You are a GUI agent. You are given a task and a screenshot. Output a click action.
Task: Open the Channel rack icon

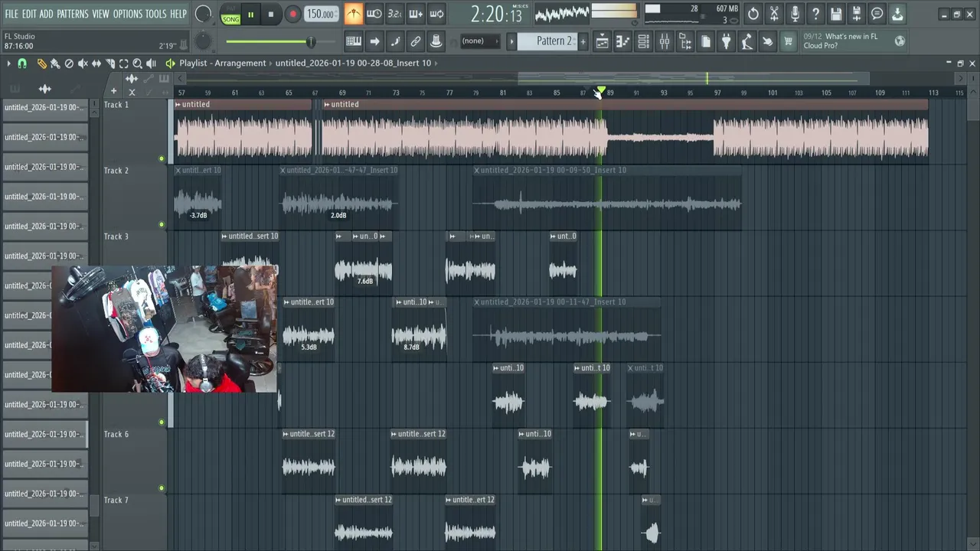coord(644,41)
